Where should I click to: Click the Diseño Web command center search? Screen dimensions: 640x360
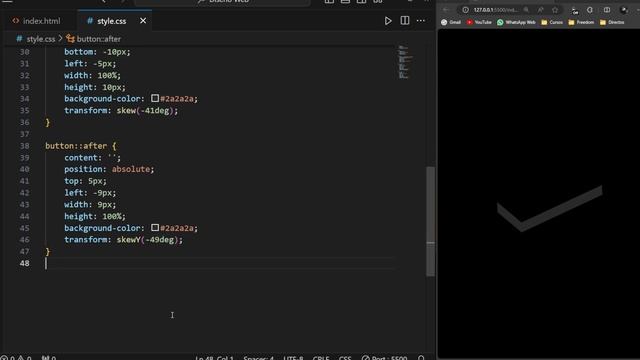[222, 2]
